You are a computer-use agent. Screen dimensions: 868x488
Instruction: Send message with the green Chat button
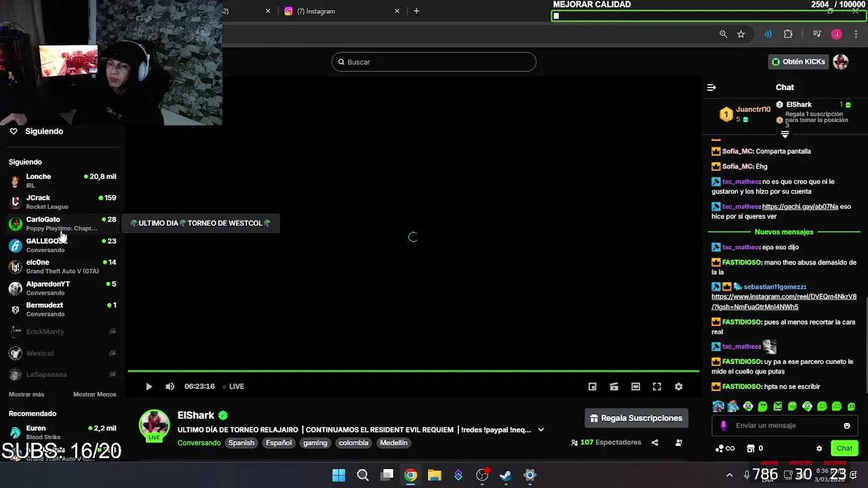[844, 448]
